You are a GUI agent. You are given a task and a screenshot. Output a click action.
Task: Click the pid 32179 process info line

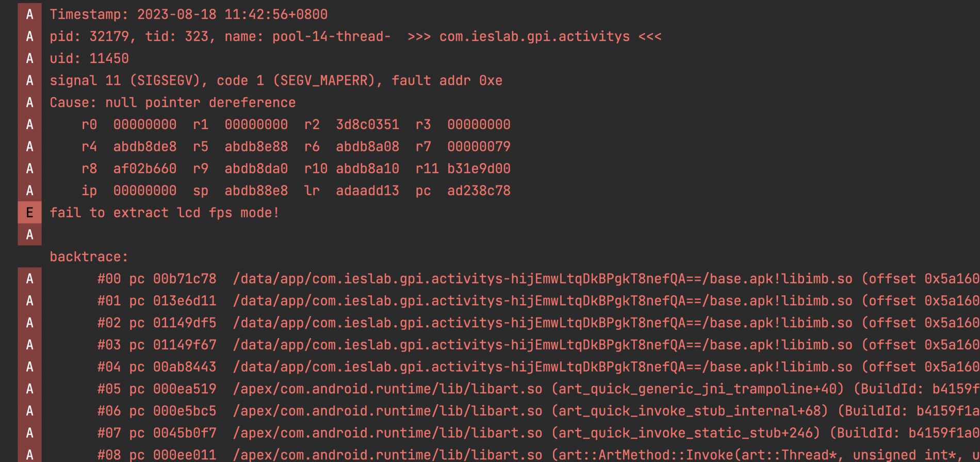(x=355, y=37)
